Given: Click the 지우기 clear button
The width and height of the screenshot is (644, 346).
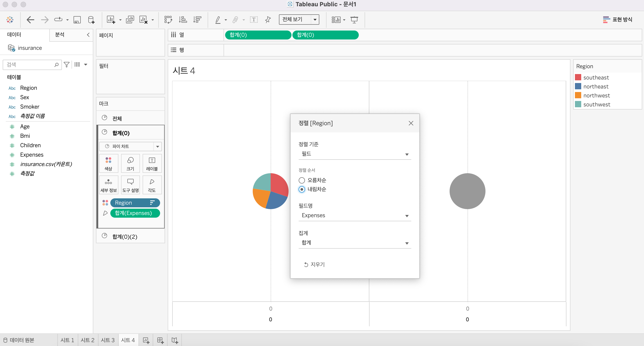Looking at the screenshot, I should coord(314,265).
